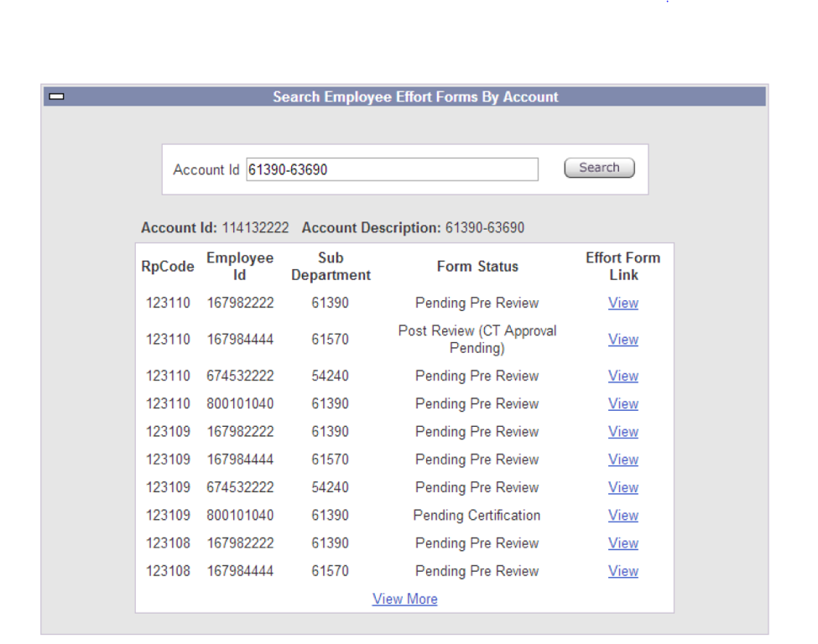View form for RpCode 123108, employee 167984444

623,571
